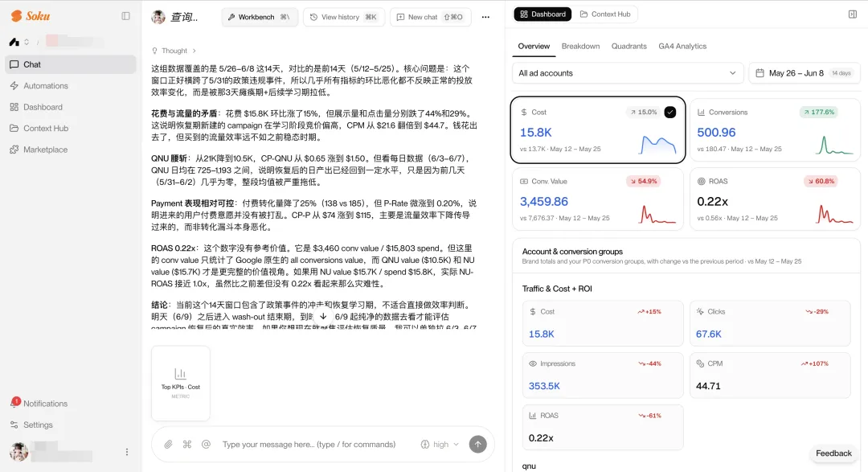
Task: Switch to the Breakdown tab
Action: (x=580, y=46)
